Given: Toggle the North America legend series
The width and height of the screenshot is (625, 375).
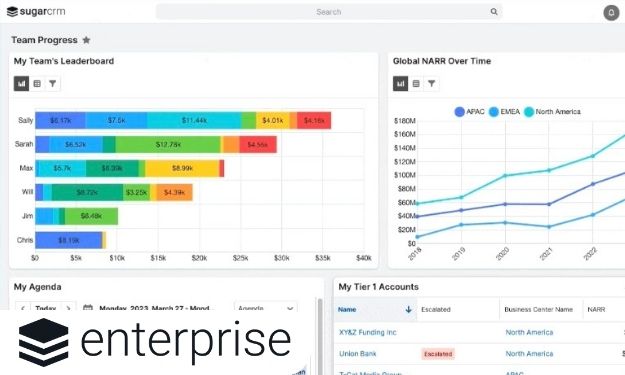Looking at the screenshot, I should [552, 112].
